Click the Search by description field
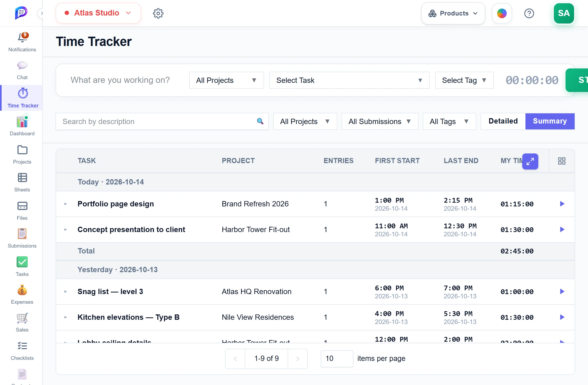This screenshot has width=588, height=385. point(162,121)
